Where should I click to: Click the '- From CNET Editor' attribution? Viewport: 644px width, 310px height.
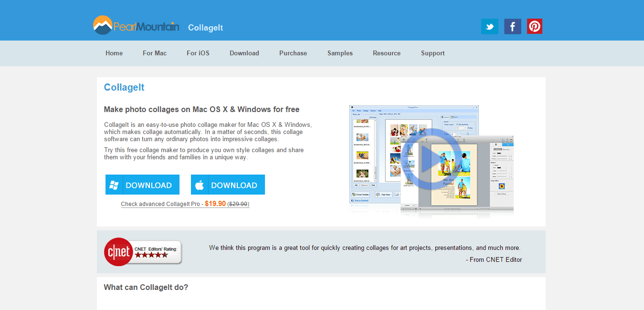(494, 260)
